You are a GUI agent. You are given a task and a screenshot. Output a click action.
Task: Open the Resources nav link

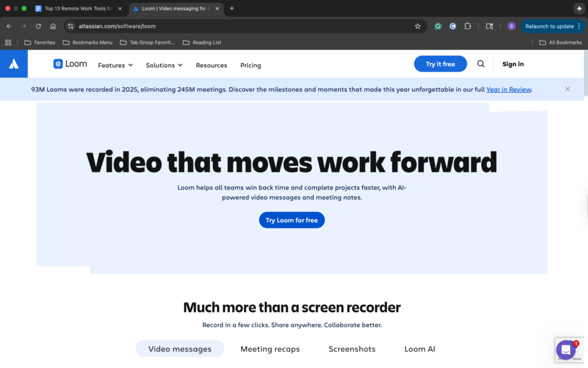(x=211, y=66)
